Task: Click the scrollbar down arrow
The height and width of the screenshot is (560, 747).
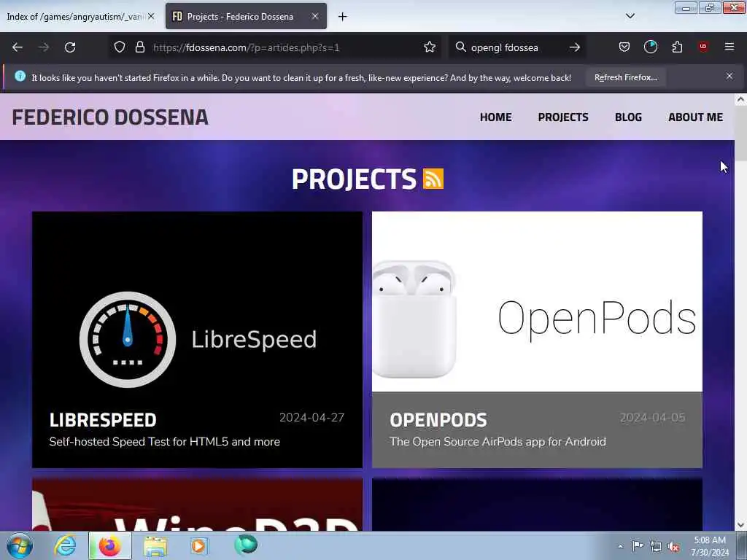Action: click(740, 525)
